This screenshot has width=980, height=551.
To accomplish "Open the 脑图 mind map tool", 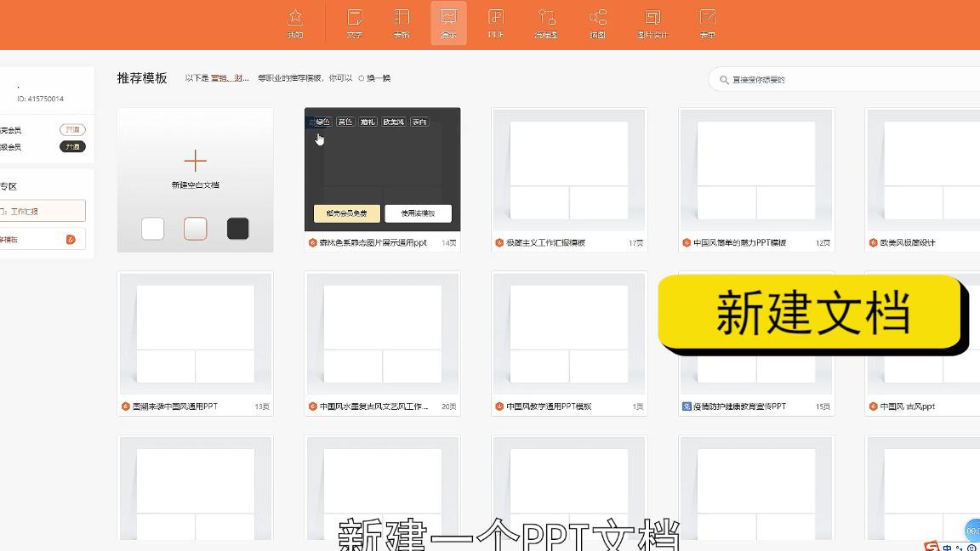I will click(x=597, y=23).
